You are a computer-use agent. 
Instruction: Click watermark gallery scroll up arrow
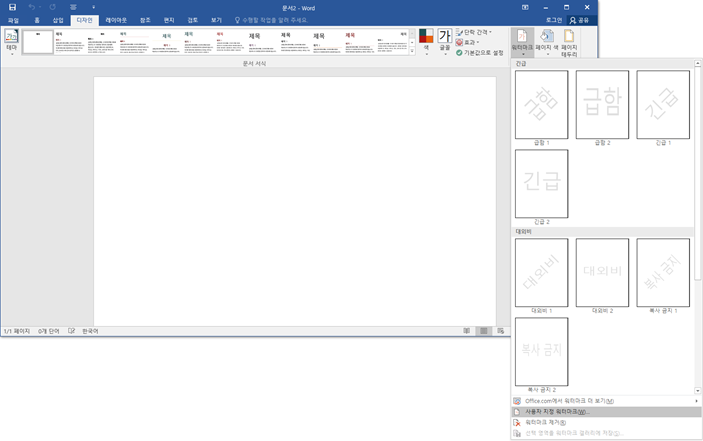[698, 64]
